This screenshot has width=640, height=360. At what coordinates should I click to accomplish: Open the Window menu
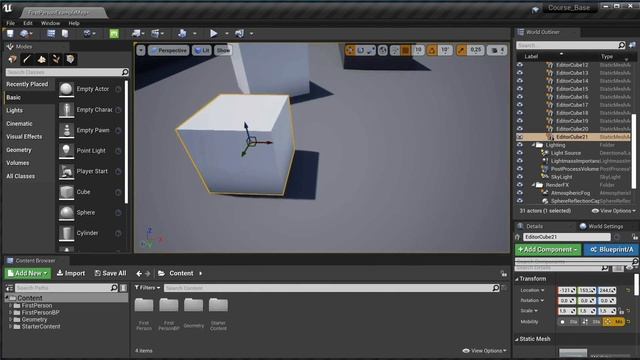pos(50,23)
